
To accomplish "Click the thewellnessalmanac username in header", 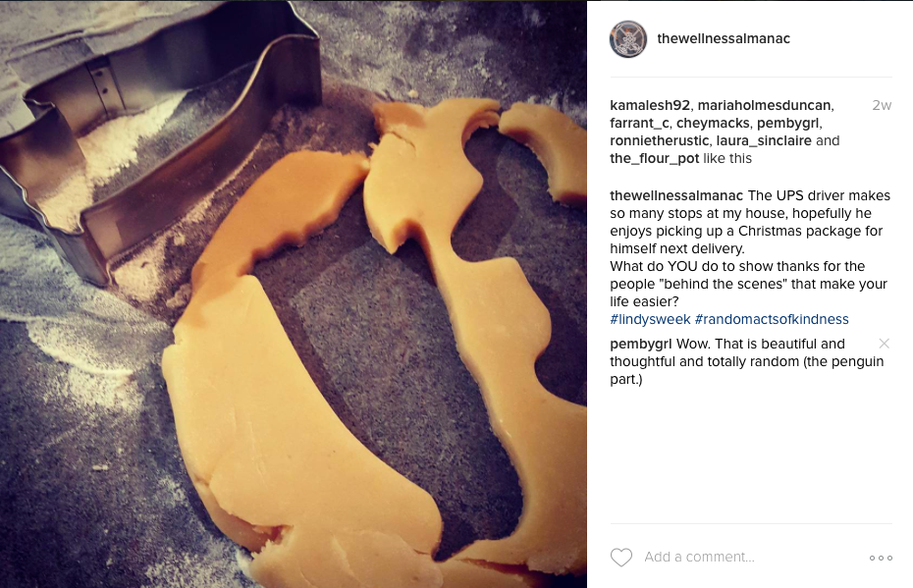I will coord(724,38).
